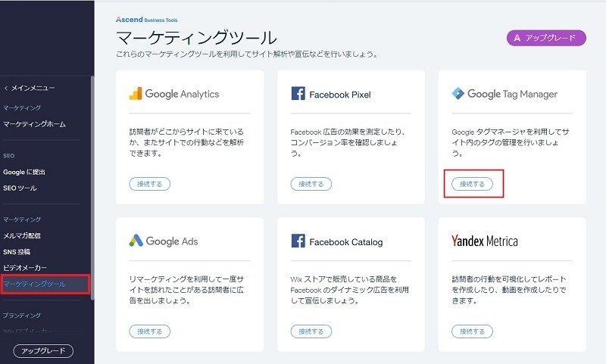Open メルマガ配信 sidebar item
The image size is (606, 364).
(x=22, y=235)
